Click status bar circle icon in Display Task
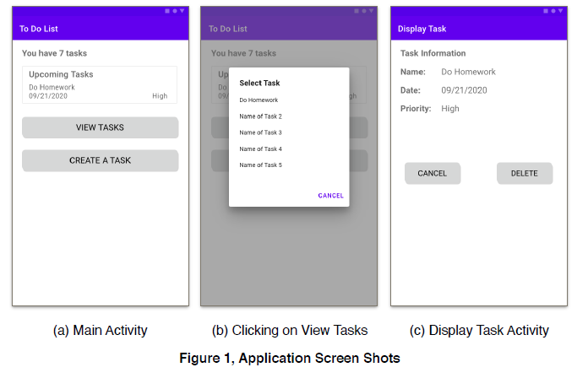Viewport: 588px width, 378px height. (x=553, y=11)
